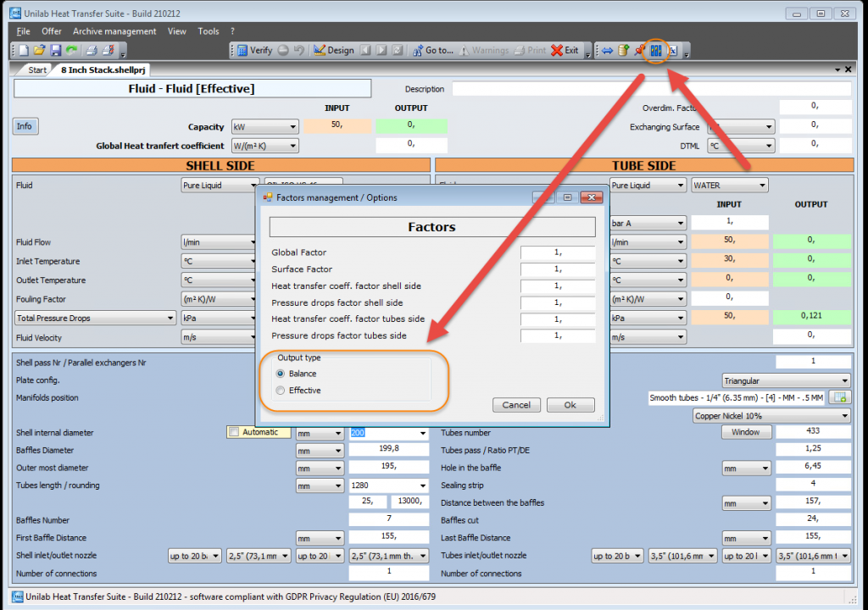This screenshot has height=610, width=868.
Task: Enable Automatic shell internal diameter checkbox
Action: (234, 432)
